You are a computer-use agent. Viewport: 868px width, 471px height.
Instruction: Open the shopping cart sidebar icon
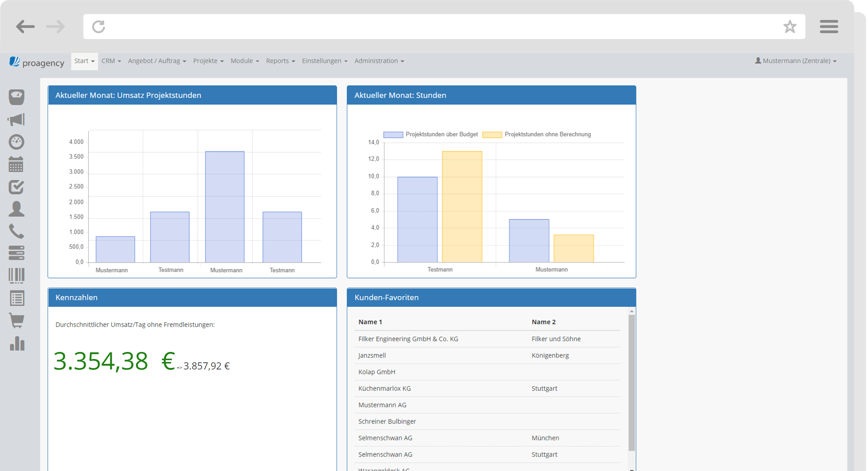coord(16,320)
